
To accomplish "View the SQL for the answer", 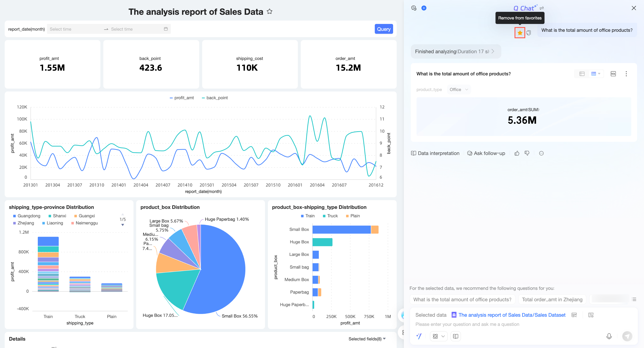I will [613, 74].
